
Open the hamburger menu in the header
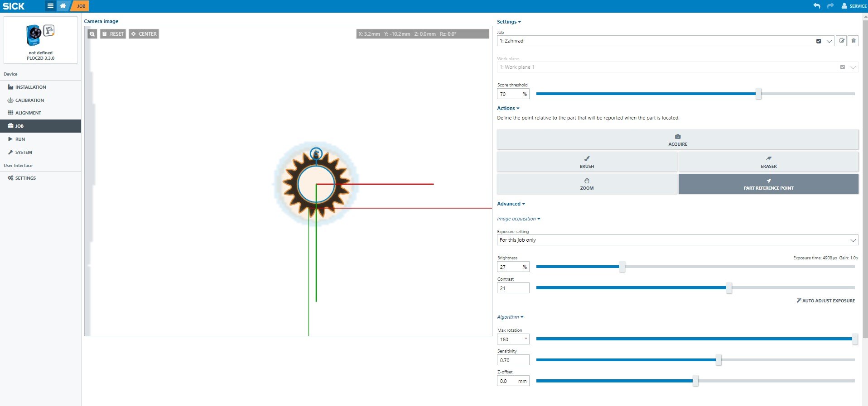50,6
